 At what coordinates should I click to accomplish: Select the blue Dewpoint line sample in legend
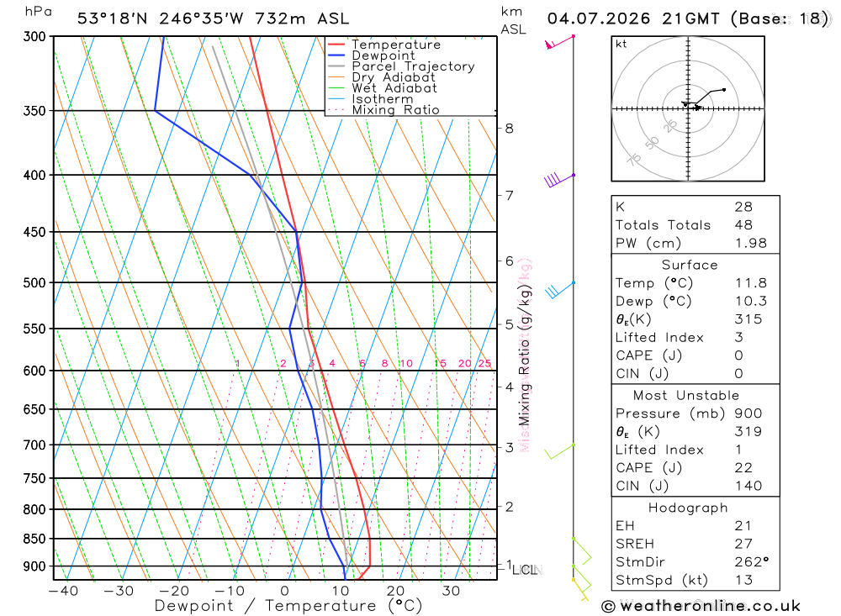pos(336,55)
